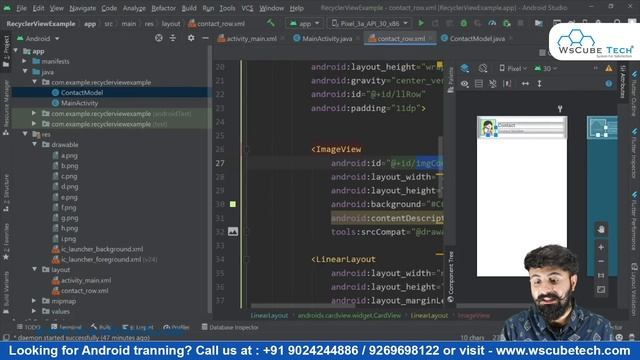This screenshot has height=360, width=640.
Task: Open the Tools menu
Action: (227, 8)
